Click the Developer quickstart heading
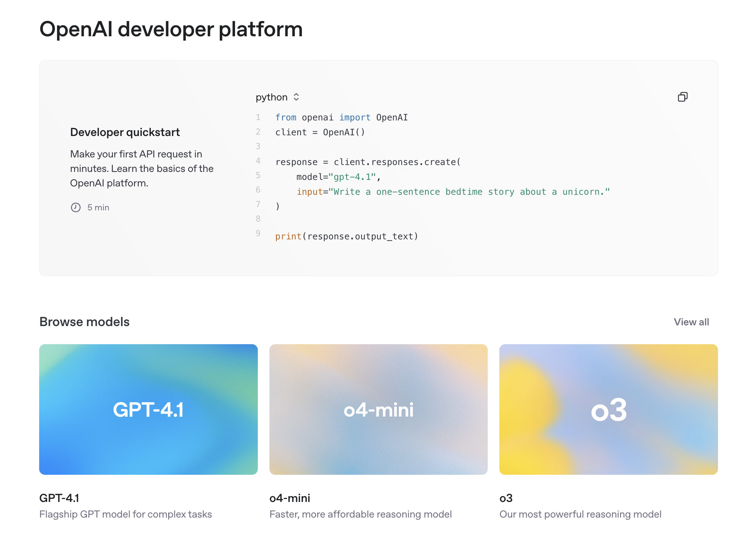Viewport: 747px width, 560px height. [x=125, y=132]
